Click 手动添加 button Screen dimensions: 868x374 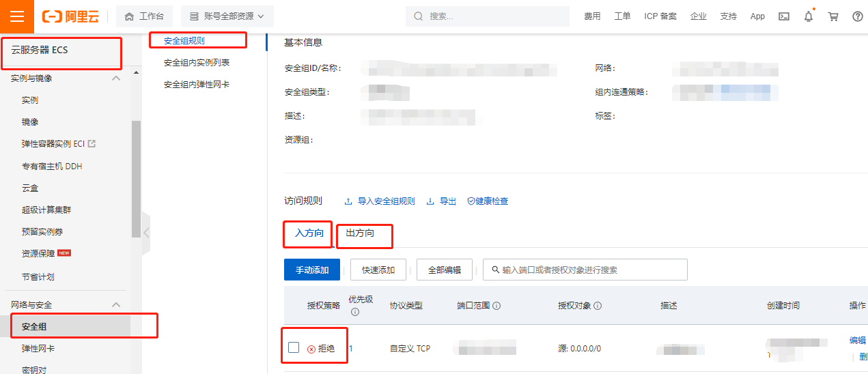312,270
